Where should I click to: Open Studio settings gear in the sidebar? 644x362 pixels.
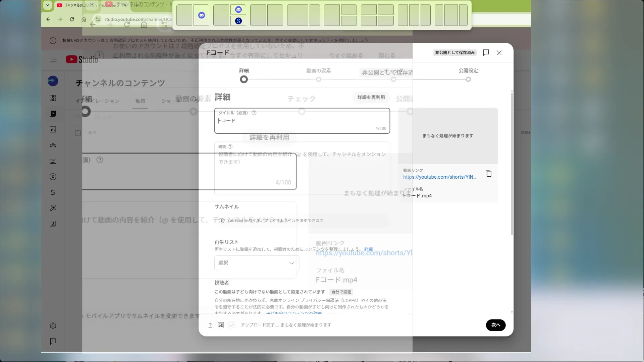pos(53,326)
